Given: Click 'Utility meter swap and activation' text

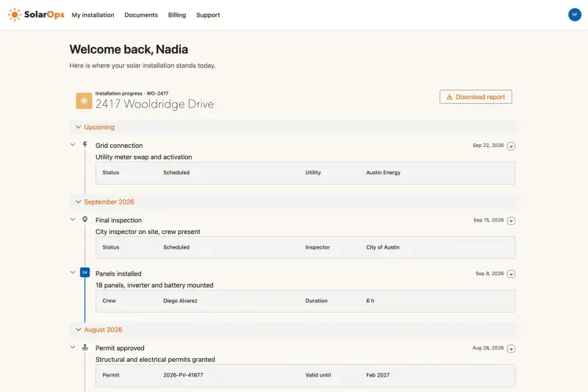Looking at the screenshot, I should 143,157.
